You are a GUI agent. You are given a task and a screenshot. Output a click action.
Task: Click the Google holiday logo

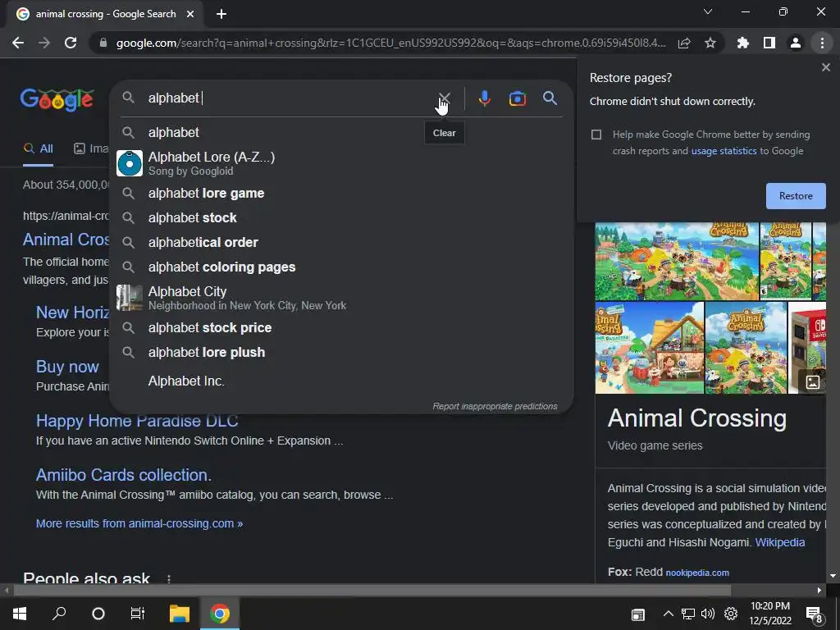point(57,99)
